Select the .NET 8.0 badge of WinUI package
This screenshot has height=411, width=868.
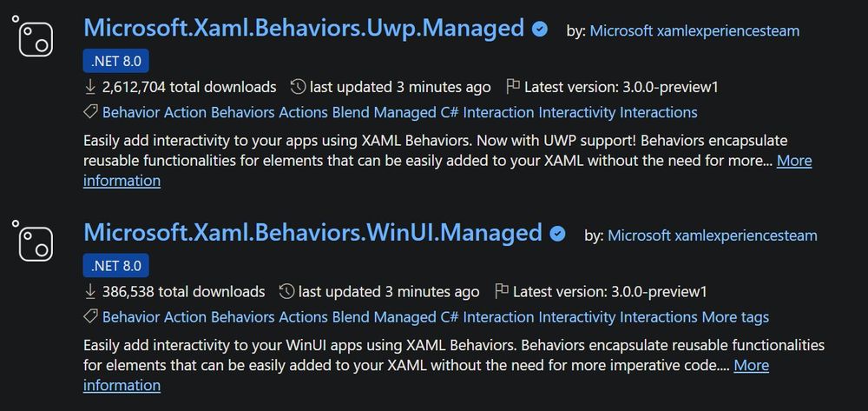click(115, 266)
